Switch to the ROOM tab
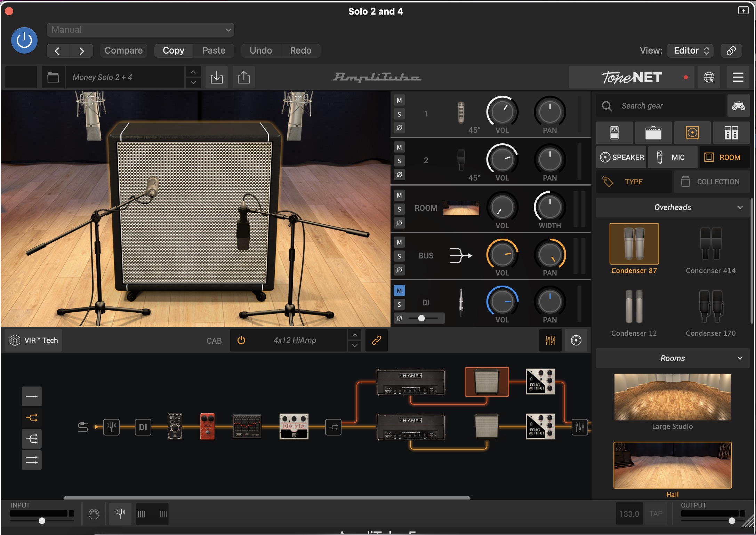The height and width of the screenshot is (535, 756). pos(724,158)
